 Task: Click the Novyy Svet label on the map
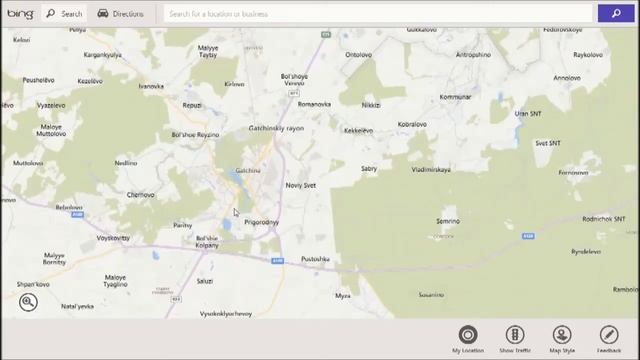[300, 185]
